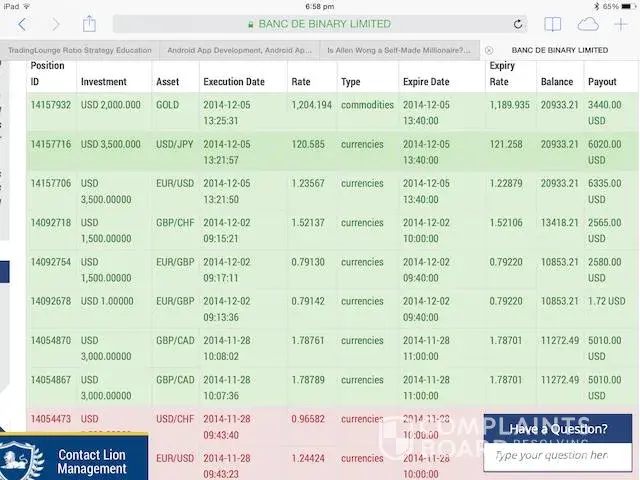Click the Payout column header
The image size is (640, 480).
[x=602, y=82]
